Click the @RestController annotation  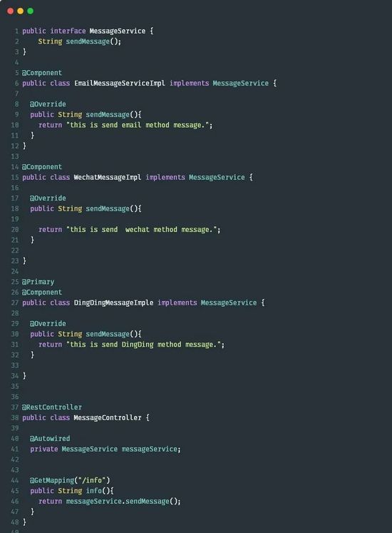click(52, 407)
